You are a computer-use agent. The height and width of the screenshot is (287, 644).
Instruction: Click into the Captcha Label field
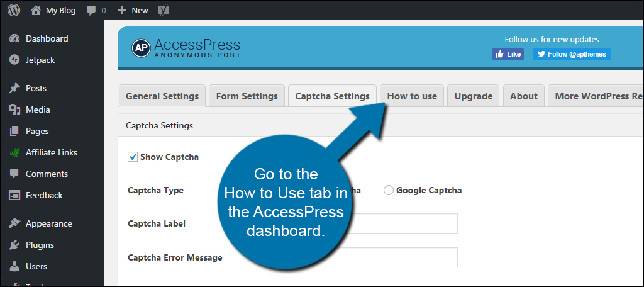[357, 223]
